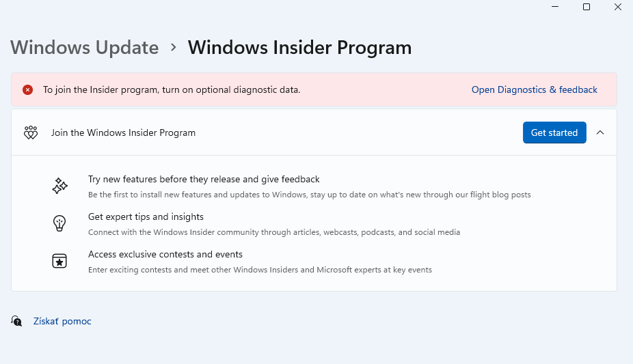Screen dimensions: 633x364
Task: Go back to Windows Update breadcrumb
Action: [85, 48]
